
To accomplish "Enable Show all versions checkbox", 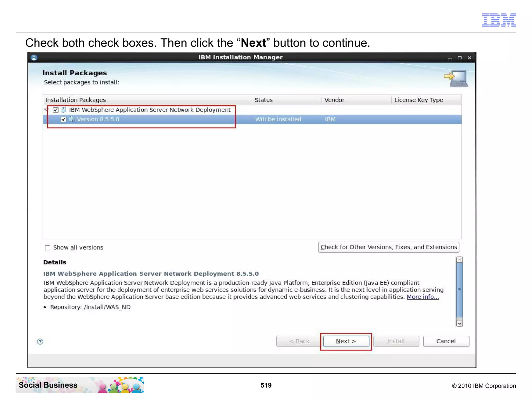I will click(48, 248).
